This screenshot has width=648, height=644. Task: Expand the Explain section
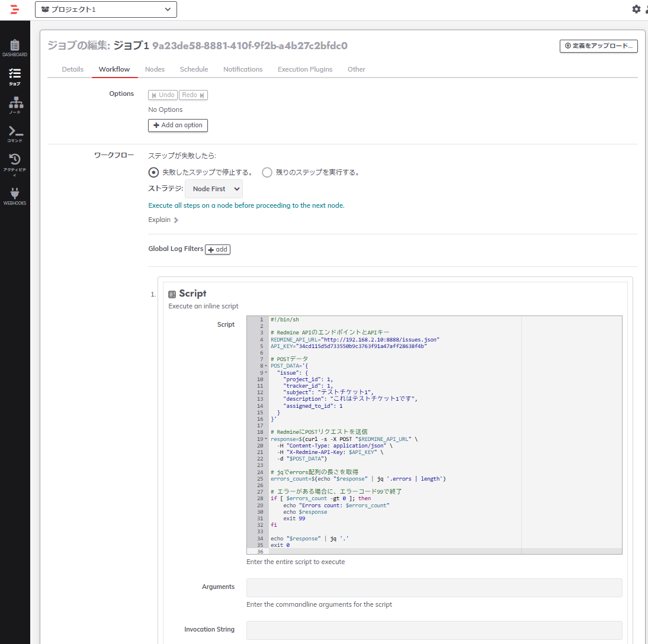pyautogui.click(x=163, y=220)
